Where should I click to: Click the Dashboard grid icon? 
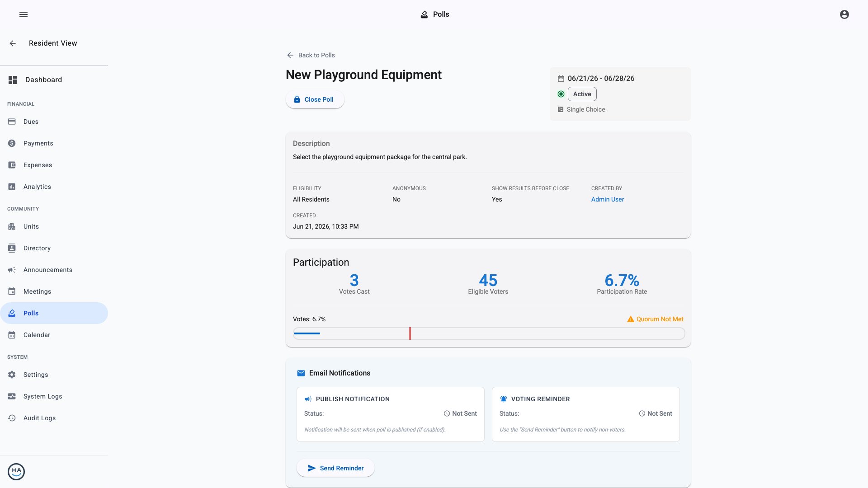click(13, 80)
